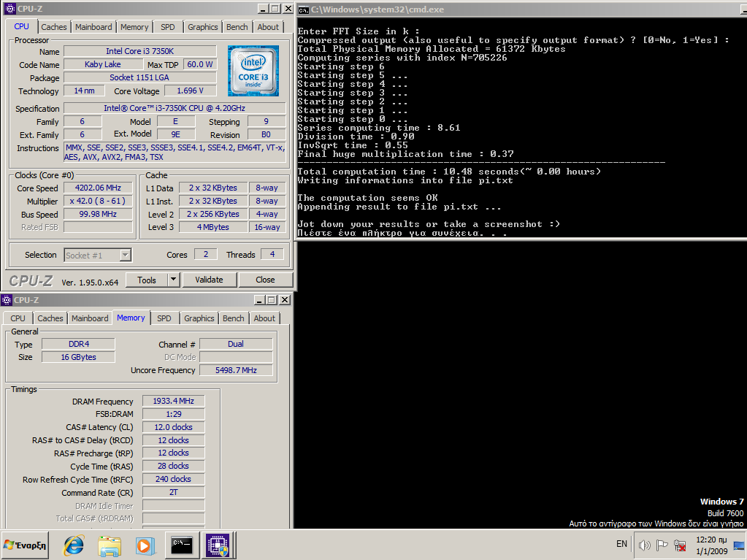Image resolution: width=747 pixels, height=560 pixels.
Task: Switch to Caches tab in top CPU-Z window
Action: click(54, 27)
